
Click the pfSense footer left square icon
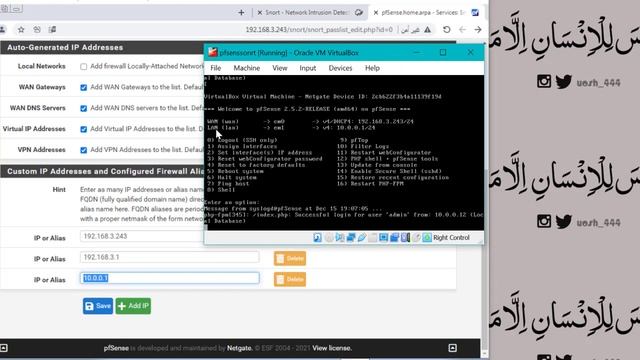4,348
